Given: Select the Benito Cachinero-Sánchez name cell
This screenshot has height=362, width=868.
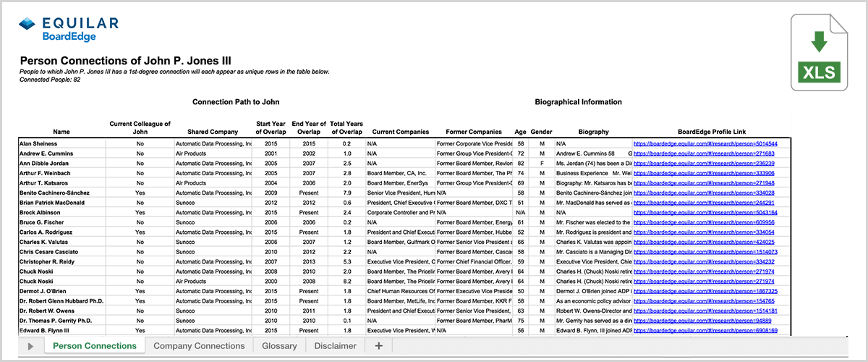Looking at the screenshot, I should [x=61, y=193].
